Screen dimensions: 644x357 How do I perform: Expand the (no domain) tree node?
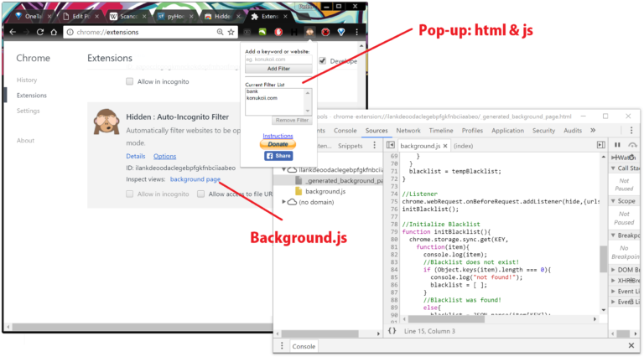[x=283, y=202]
